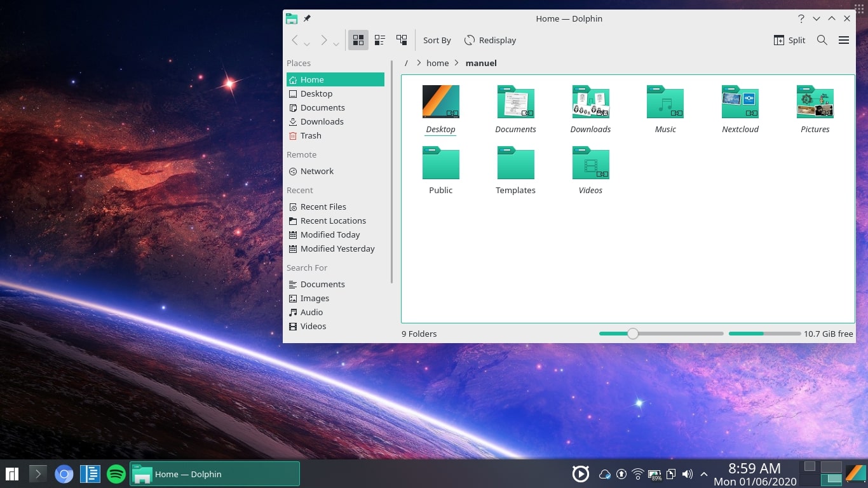
Task: Launch Spotify from the taskbar
Action: 116,474
